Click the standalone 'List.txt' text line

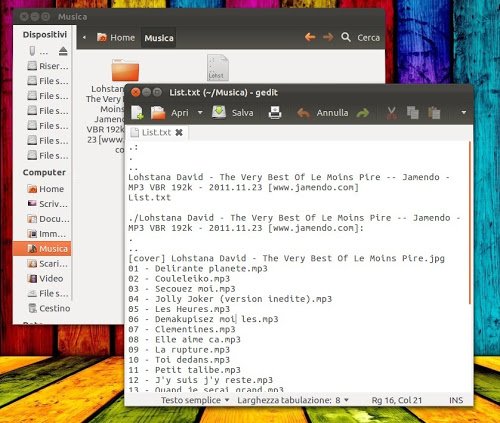[x=150, y=198]
